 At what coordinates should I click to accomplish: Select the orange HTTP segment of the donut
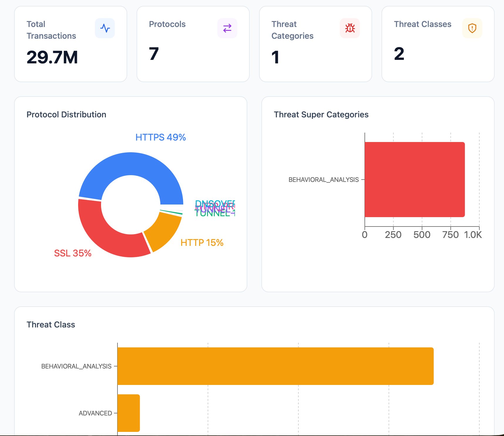coord(162,232)
